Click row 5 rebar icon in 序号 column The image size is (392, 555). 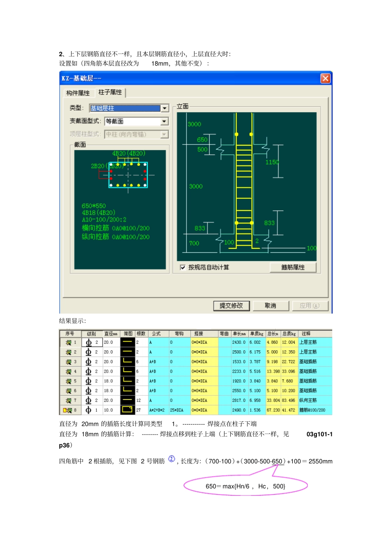coord(68,381)
